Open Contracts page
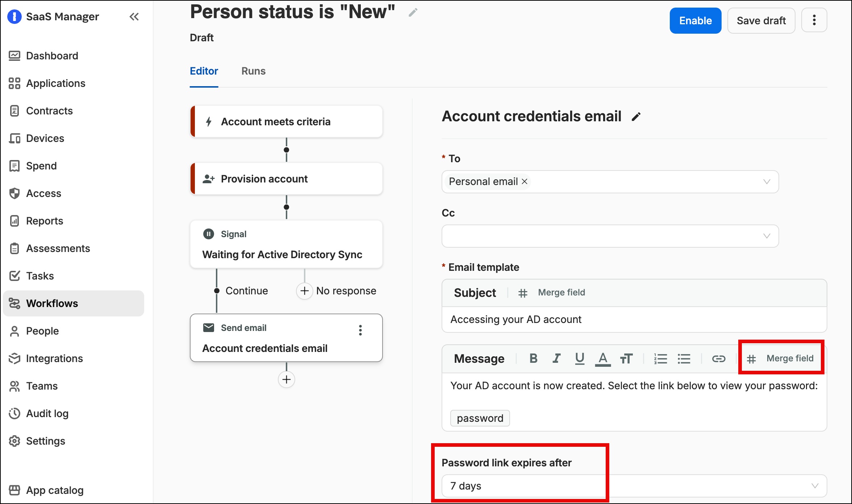The height and width of the screenshot is (504, 852). pyautogui.click(x=74, y=111)
